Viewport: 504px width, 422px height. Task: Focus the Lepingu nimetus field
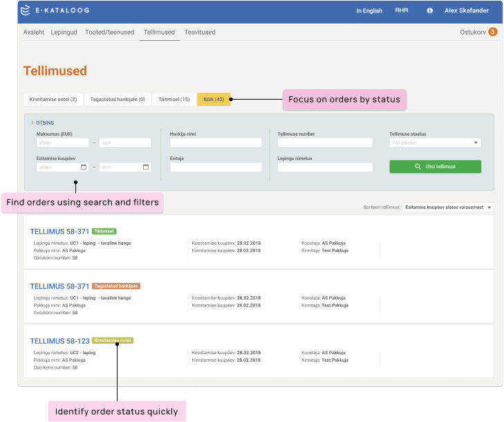click(x=326, y=167)
